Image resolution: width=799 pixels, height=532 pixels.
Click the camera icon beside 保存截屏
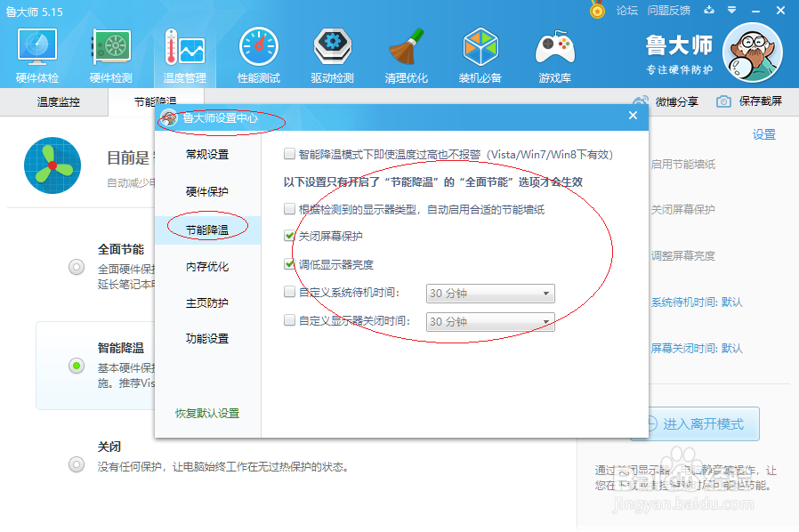tap(723, 101)
